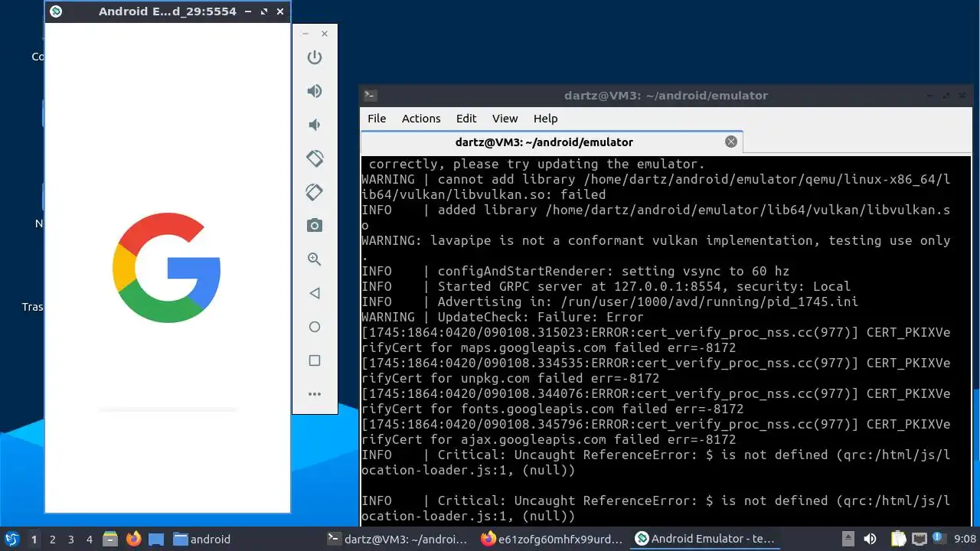Switch to Firefox e61zofg60mhfx99urd taskbar entry

pos(551,540)
